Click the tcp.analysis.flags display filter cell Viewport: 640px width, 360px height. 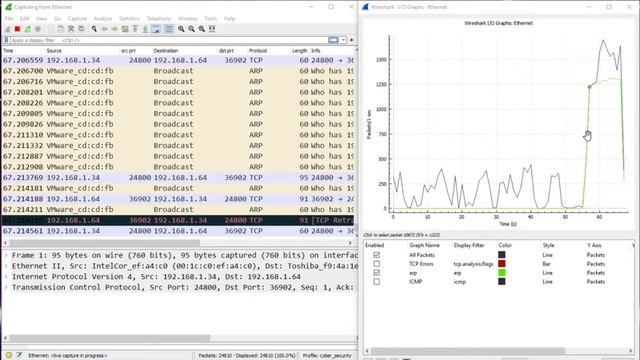click(473, 264)
